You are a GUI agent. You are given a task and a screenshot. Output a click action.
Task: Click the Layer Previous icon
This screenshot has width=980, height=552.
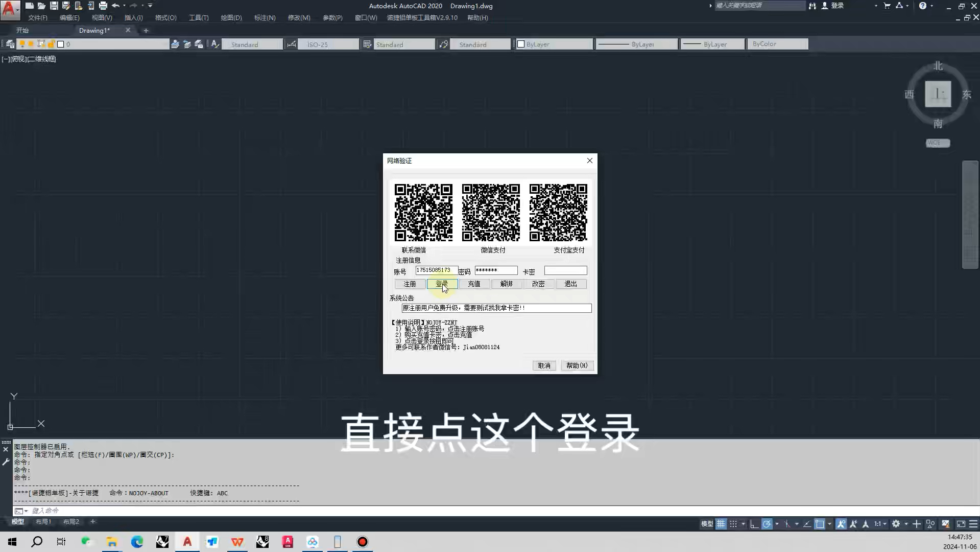pos(187,44)
